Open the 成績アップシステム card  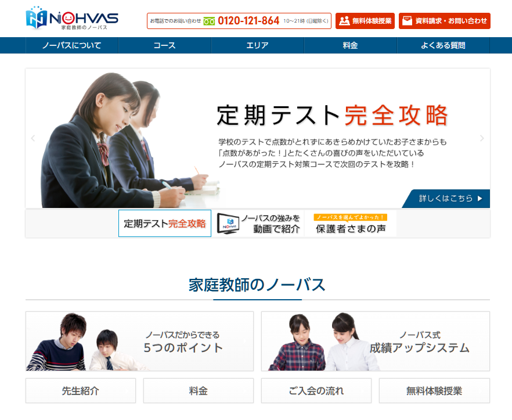coord(376,341)
